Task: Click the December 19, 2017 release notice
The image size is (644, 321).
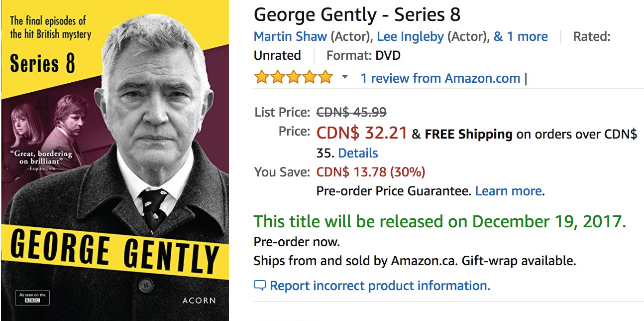Action: (440, 221)
